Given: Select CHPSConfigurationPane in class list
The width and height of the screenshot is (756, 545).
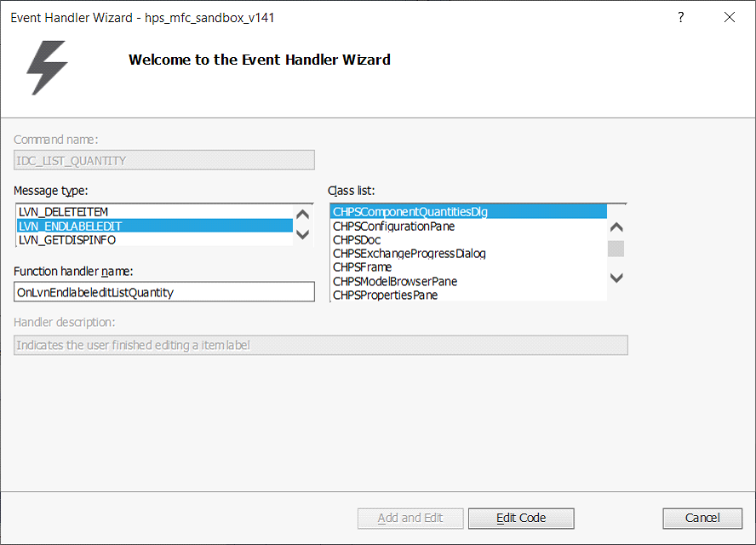Looking at the screenshot, I should pyautogui.click(x=468, y=227).
